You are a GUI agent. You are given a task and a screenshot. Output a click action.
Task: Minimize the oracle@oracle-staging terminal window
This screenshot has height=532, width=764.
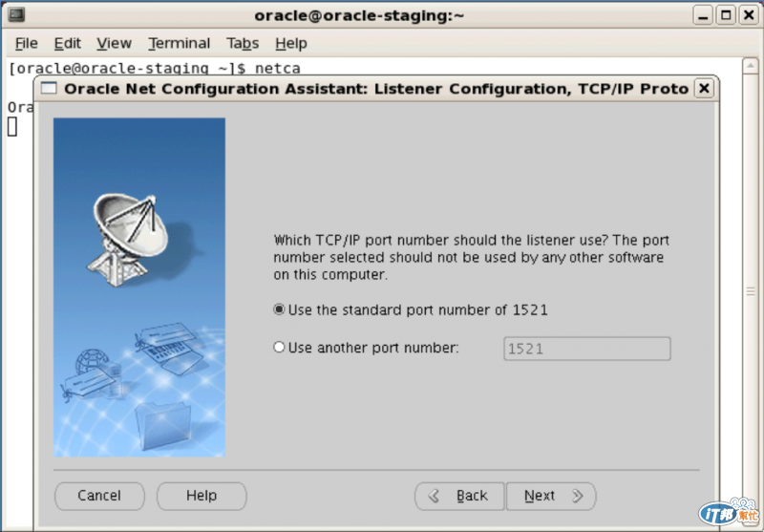[703, 15]
